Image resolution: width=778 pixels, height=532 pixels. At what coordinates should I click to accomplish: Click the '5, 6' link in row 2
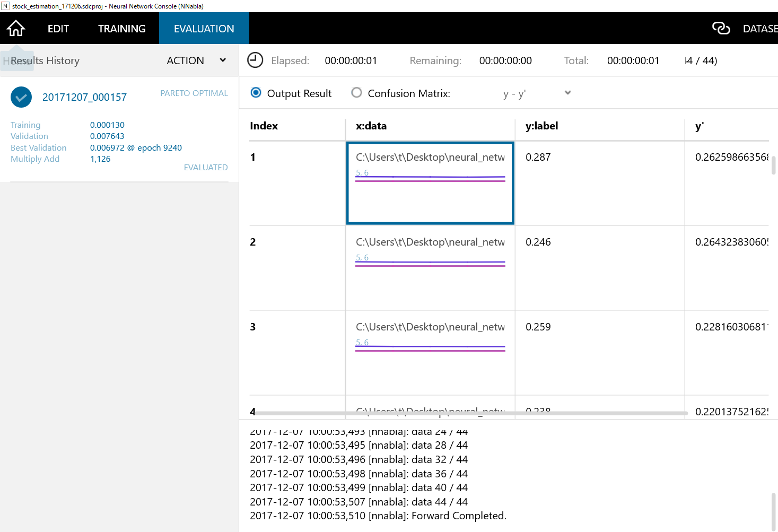[x=362, y=258]
